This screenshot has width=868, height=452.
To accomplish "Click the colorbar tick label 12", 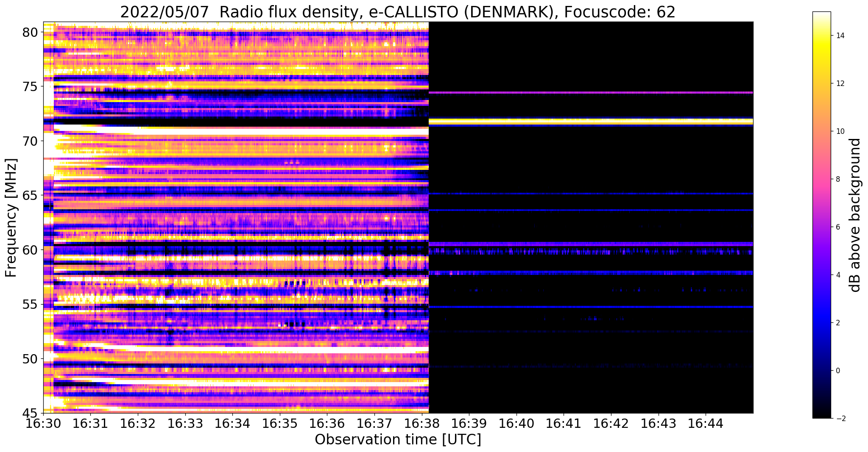I will [x=840, y=83].
